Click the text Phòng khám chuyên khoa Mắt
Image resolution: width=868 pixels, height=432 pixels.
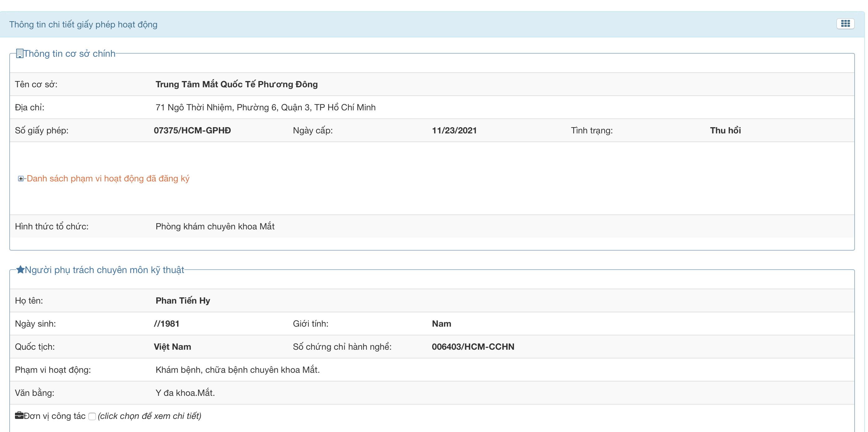[215, 226]
